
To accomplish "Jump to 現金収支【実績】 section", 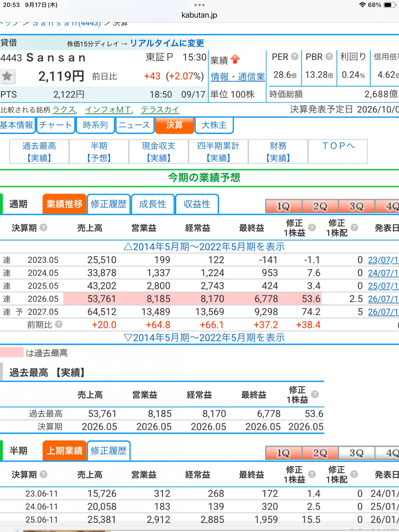I will [x=159, y=152].
